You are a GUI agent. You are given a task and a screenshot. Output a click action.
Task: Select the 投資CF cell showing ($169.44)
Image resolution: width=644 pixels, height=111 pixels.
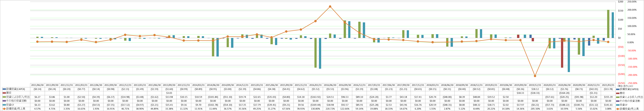coord(315,105)
